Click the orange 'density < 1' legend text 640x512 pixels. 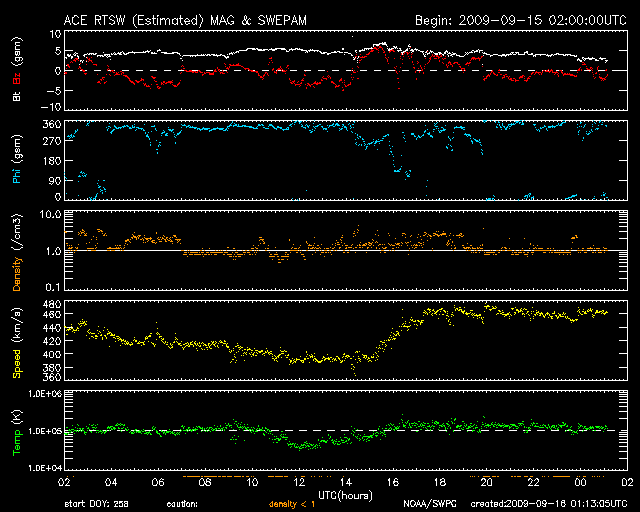coord(292,504)
